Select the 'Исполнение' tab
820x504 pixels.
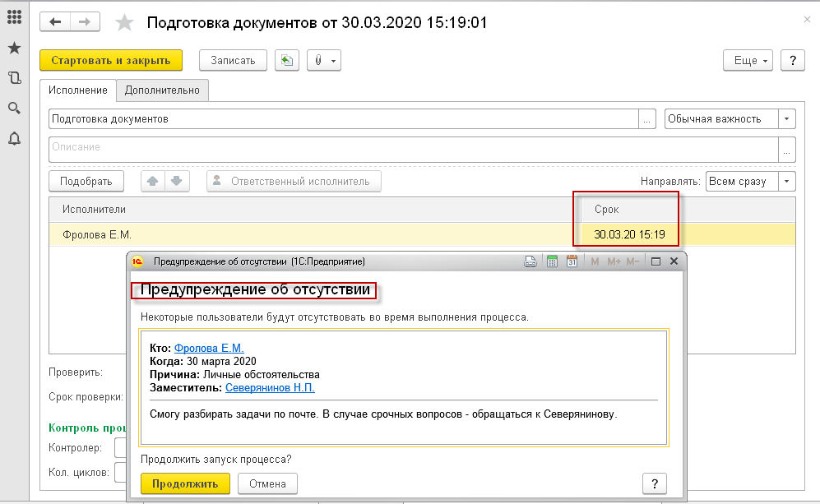tap(77, 90)
